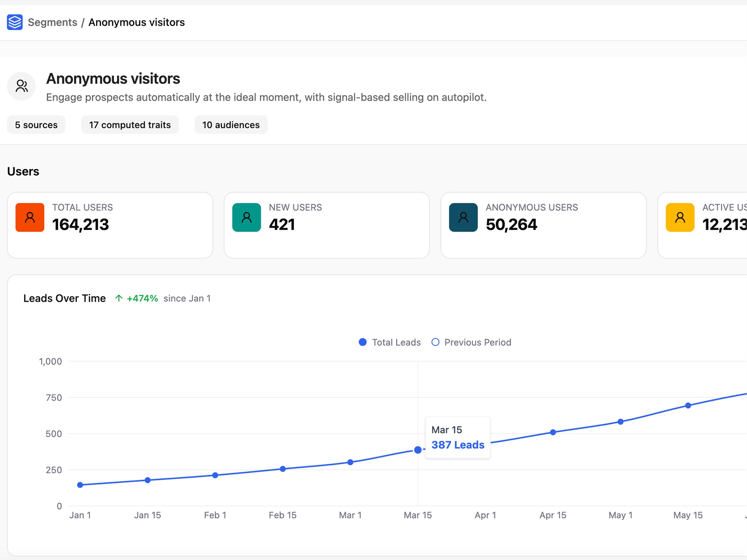The height and width of the screenshot is (560, 747).
Task: Click the teal New Users icon
Action: point(247,217)
